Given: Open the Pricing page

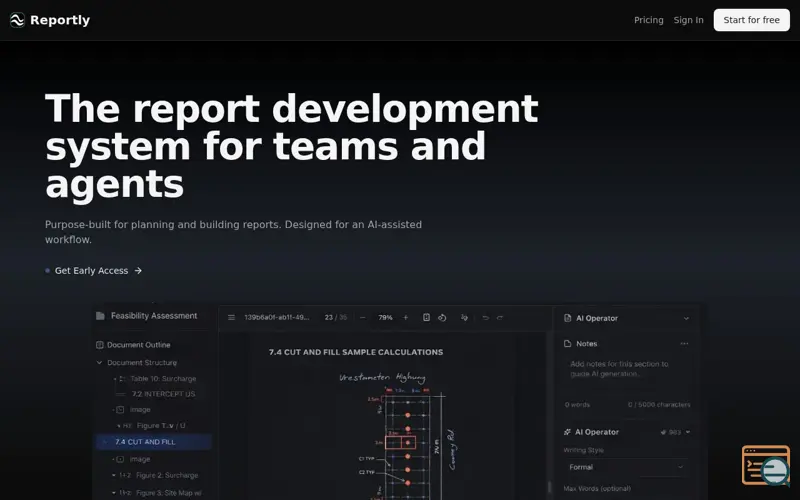Looking at the screenshot, I should click(x=648, y=20).
